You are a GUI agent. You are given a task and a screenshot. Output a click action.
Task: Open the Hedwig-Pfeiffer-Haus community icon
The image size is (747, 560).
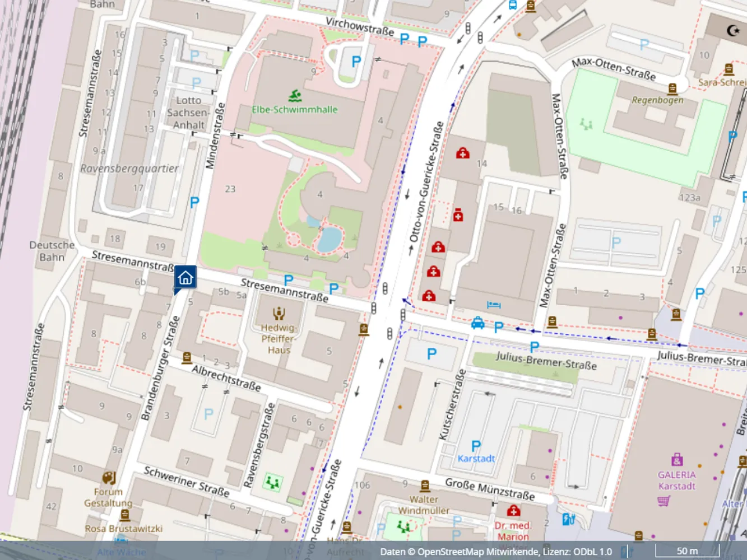point(279,314)
